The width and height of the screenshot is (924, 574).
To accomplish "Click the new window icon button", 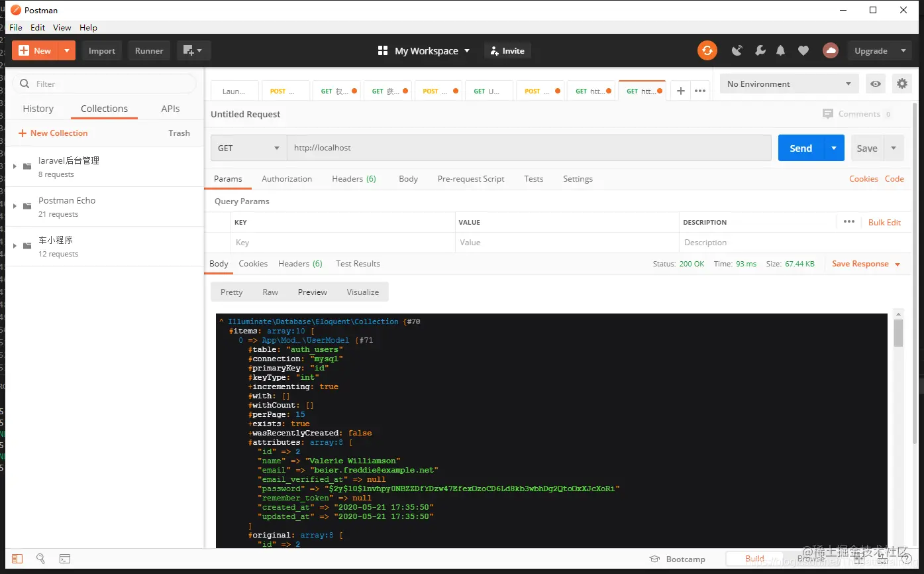I will [x=193, y=50].
